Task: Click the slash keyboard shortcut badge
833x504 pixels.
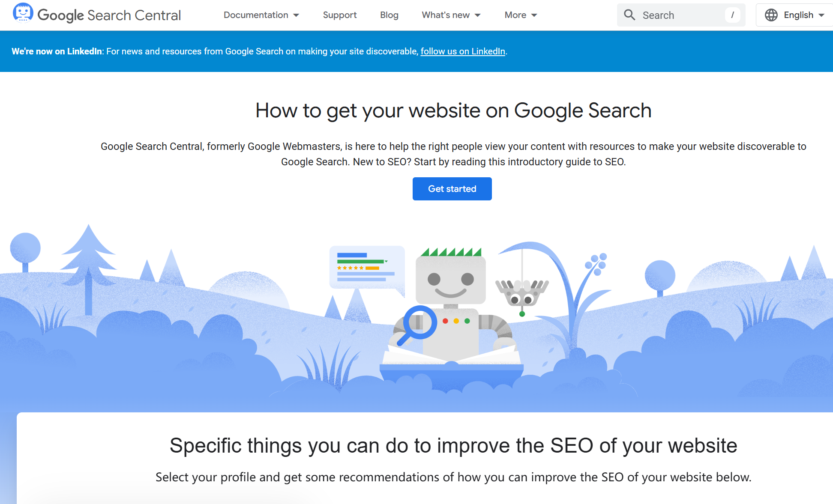Action: tap(732, 15)
